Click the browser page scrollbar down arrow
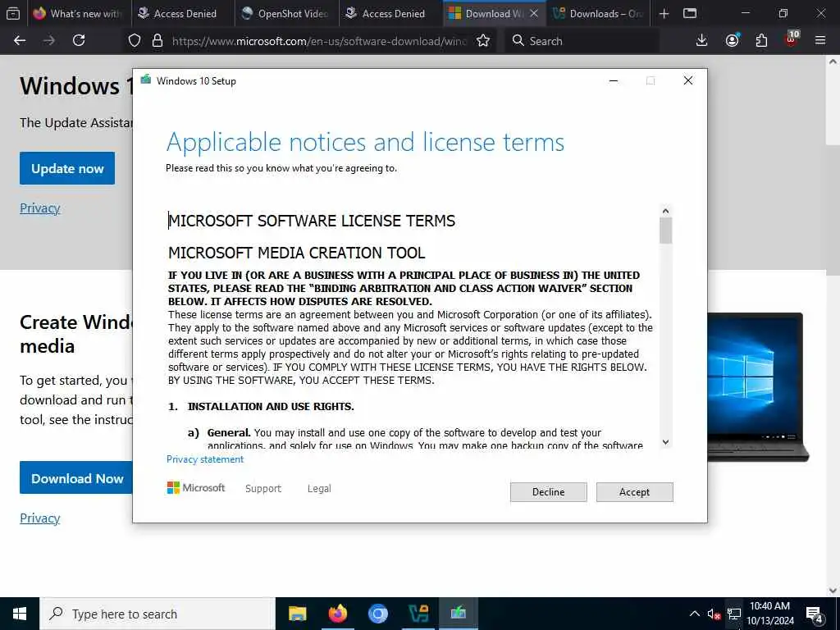The width and height of the screenshot is (840, 630). [833, 591]
